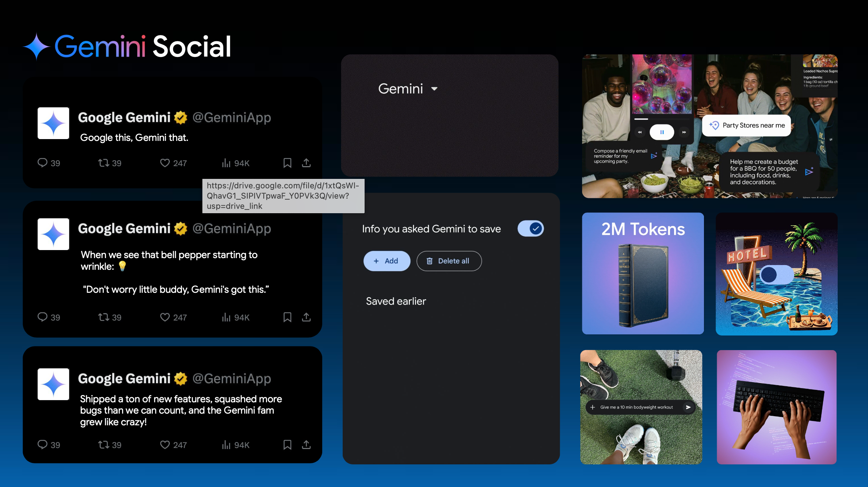The height and width of the screenshot is (487, 868).
Task: Click the send arrow on the BBQ budget prompt
Action: click(x=809, y=171)
